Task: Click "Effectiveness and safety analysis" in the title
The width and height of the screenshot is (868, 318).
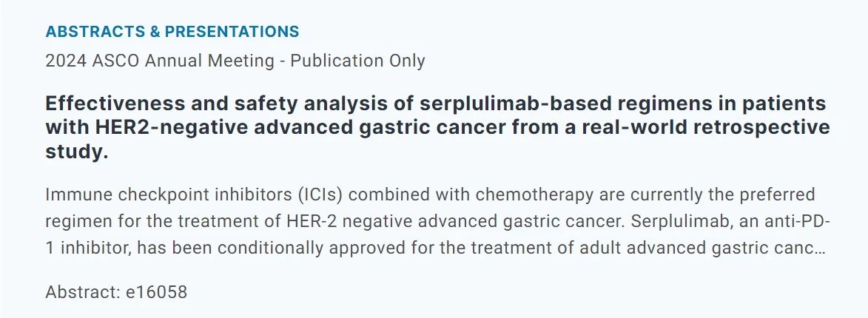Action: [185, 103]
